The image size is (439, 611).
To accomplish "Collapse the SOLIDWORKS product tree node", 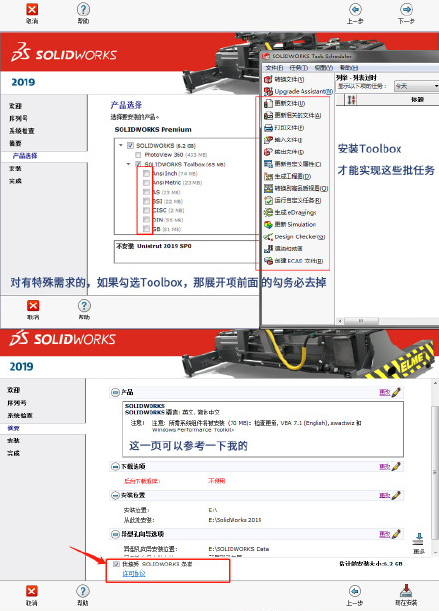I will click(121, 145).
